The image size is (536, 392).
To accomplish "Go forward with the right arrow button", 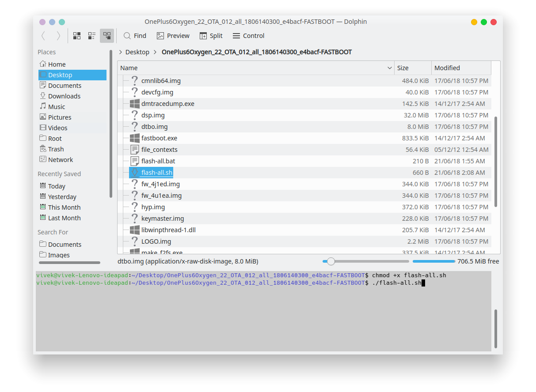I will [x=58, y=36].
